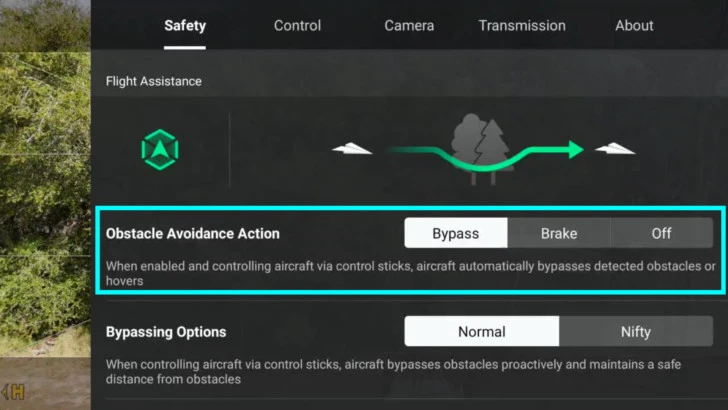
Task: Click the gray trees obstacle illustration
Action: pyautogui.click(x=482, y=149)
